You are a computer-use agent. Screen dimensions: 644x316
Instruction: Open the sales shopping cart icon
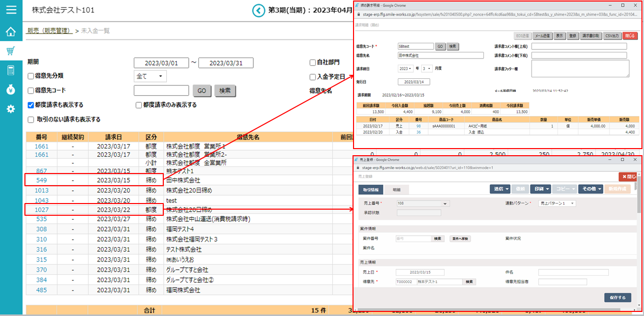11,51
